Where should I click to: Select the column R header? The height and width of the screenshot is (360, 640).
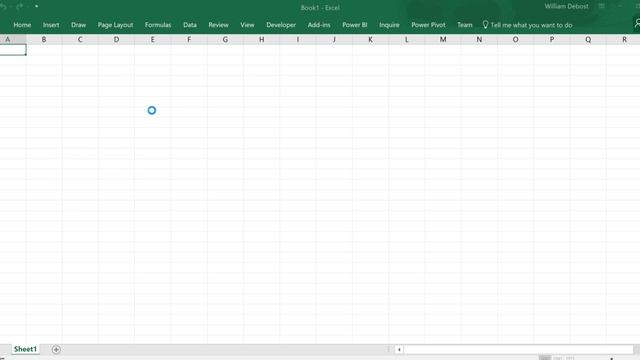tap(624, 40)
